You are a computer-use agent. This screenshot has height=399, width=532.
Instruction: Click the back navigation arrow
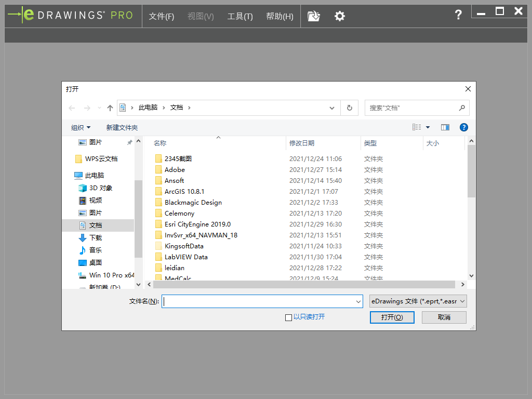tap(72, 108)
